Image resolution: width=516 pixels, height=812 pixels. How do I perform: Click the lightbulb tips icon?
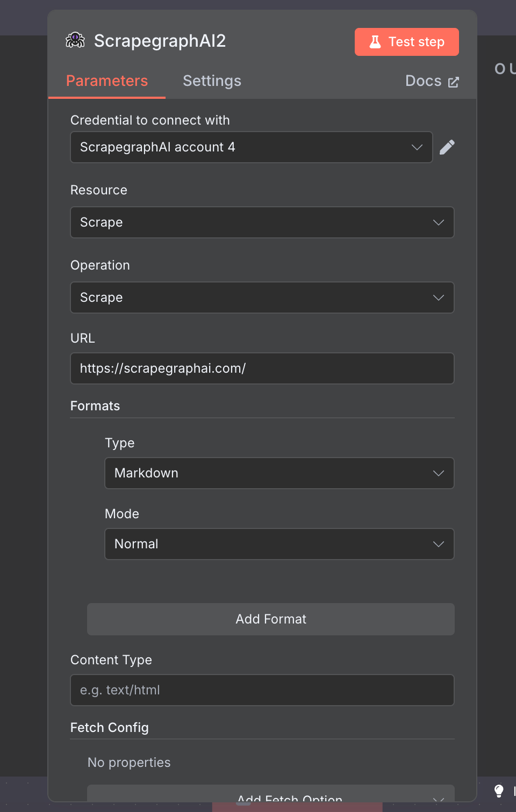click(499, 791)
